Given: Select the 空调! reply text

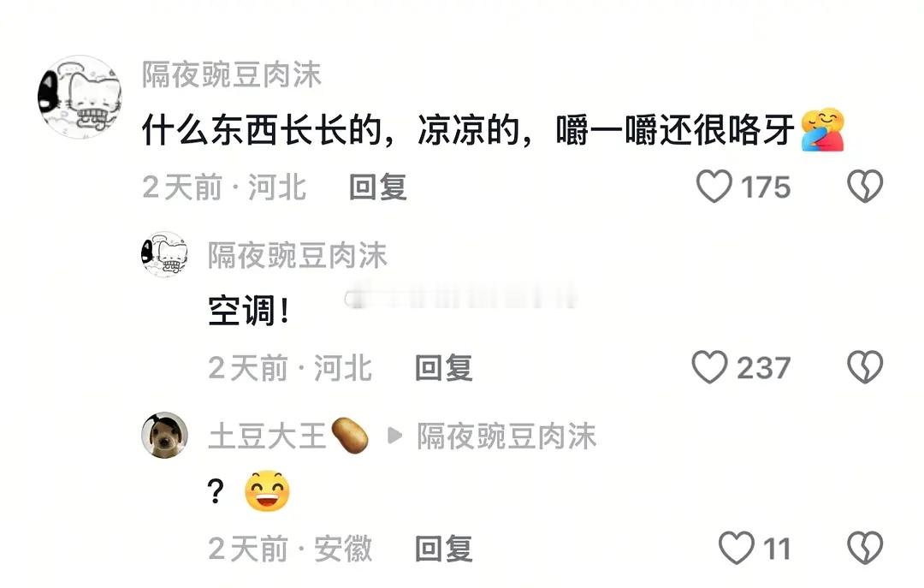Looking at the screenshot, I should 249,310.
